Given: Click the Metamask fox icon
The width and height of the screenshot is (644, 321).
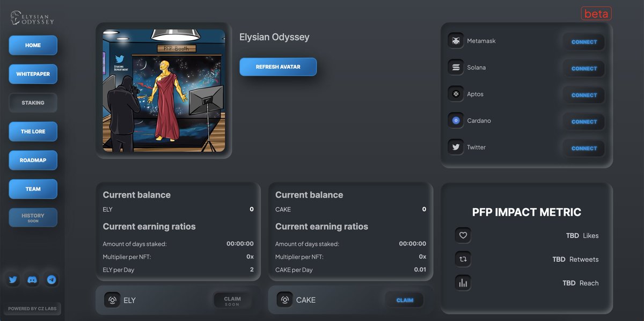Looking at the screenshot, I should [x=456, y=41].
